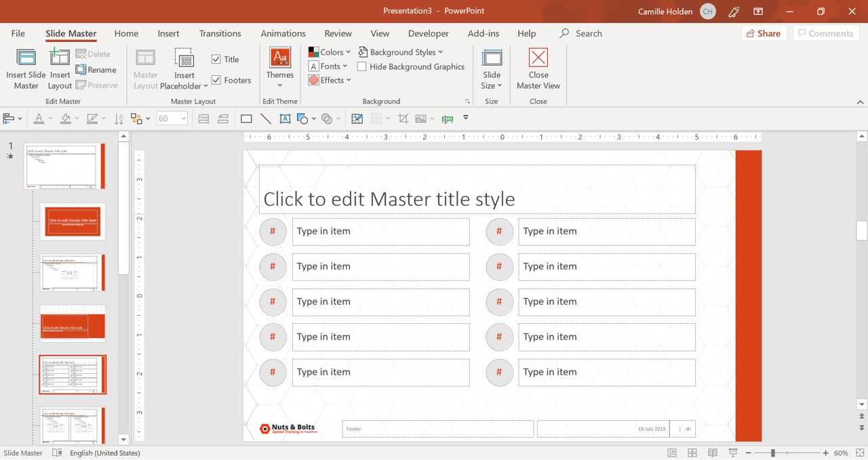Click the Crop tool icon in the toolbar
This screenshot has height=460, width=868.
(x=403, y=119)
